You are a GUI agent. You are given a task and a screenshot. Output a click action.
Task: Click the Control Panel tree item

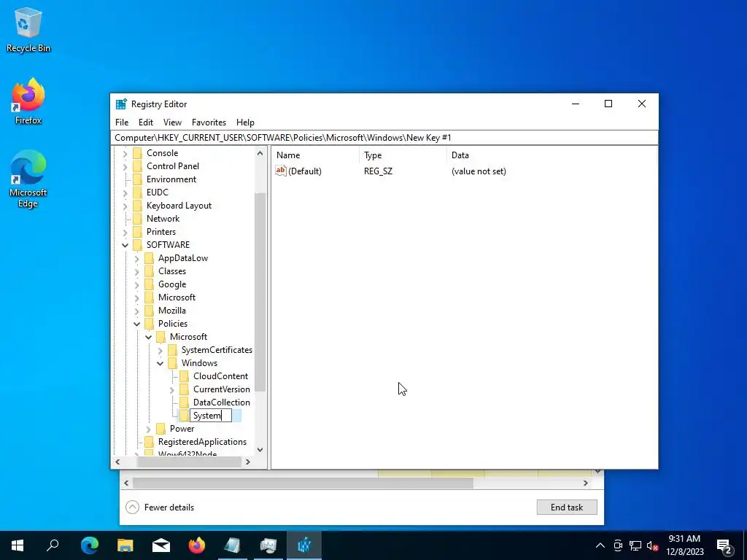[172, 166]
